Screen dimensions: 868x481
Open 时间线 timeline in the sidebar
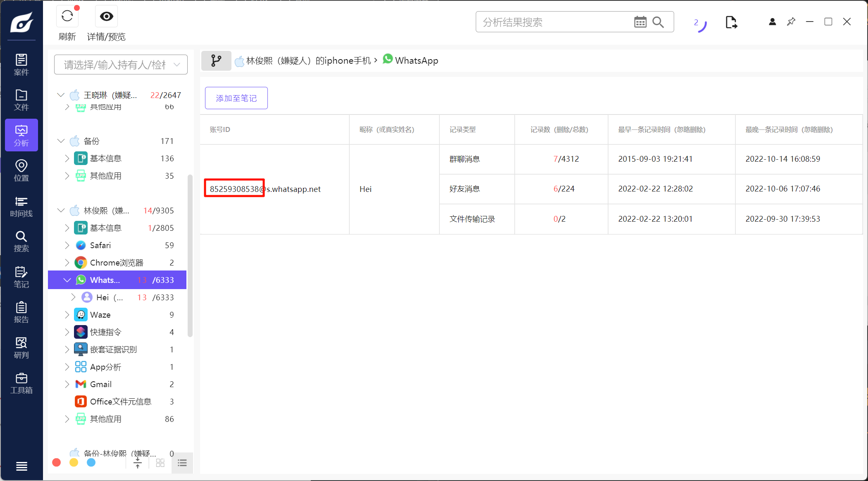21,206
